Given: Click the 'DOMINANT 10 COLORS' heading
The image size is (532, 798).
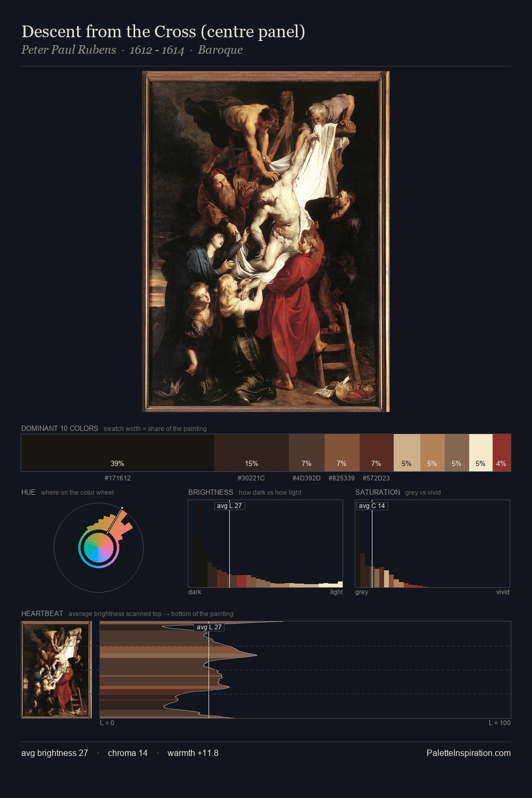Looking at the screenshot, I should 60,428.
